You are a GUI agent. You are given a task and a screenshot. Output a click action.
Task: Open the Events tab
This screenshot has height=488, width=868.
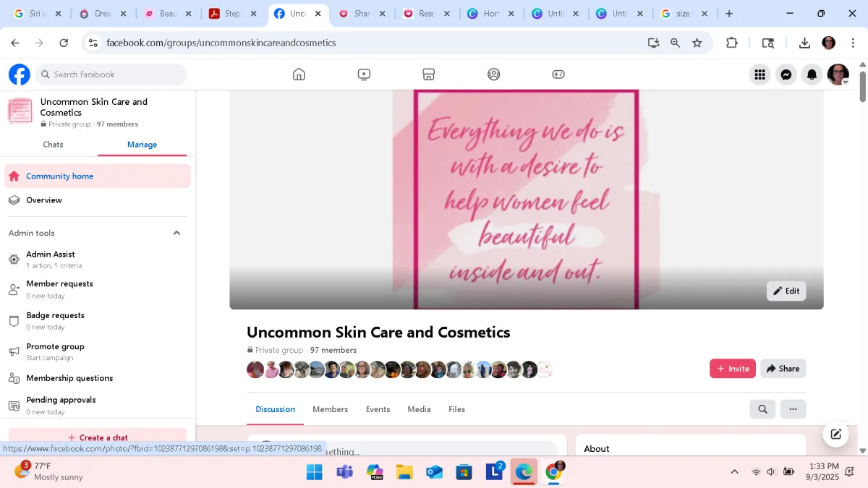pyautogui.click(x=378, y=409)
